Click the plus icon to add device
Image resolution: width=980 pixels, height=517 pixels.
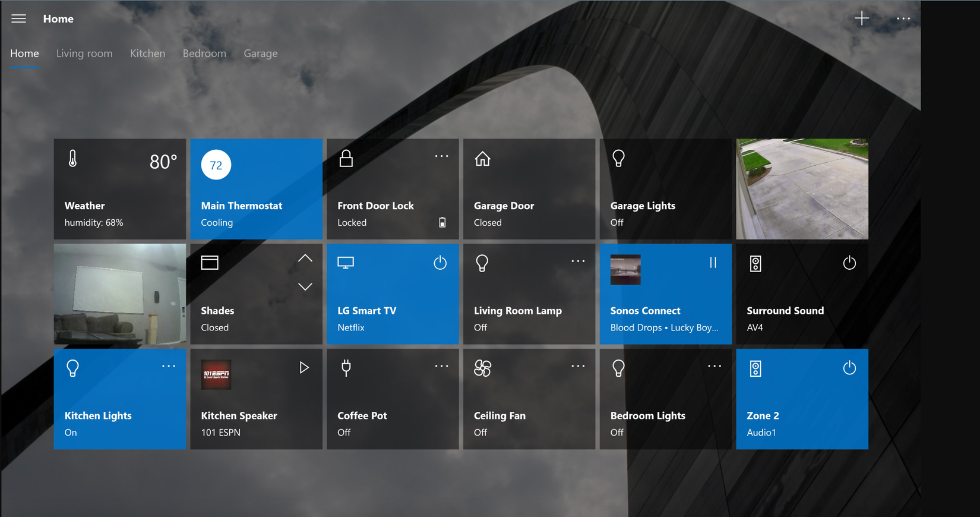pos(861,18)
